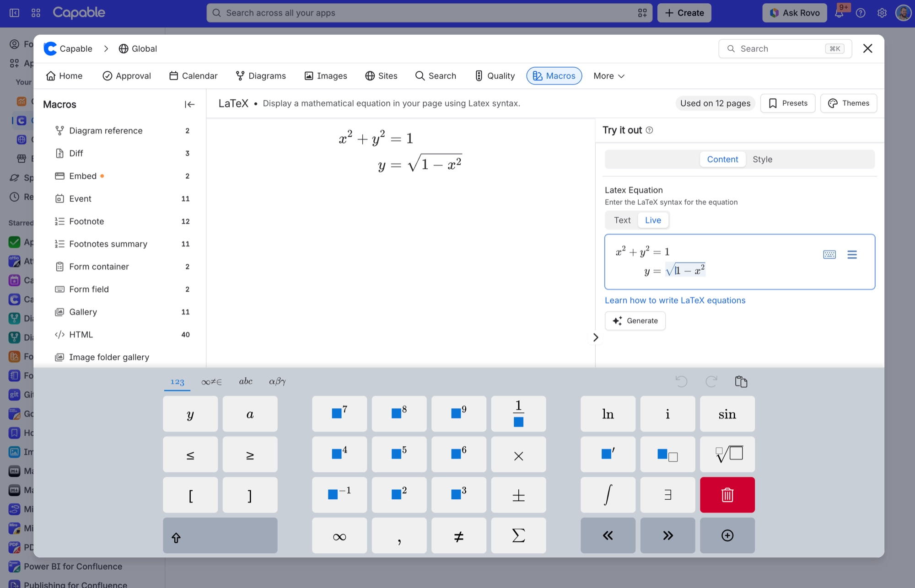The image size is (915, 588).
Task: Go to the Calendar navigation tab
Action: [193, 76]
